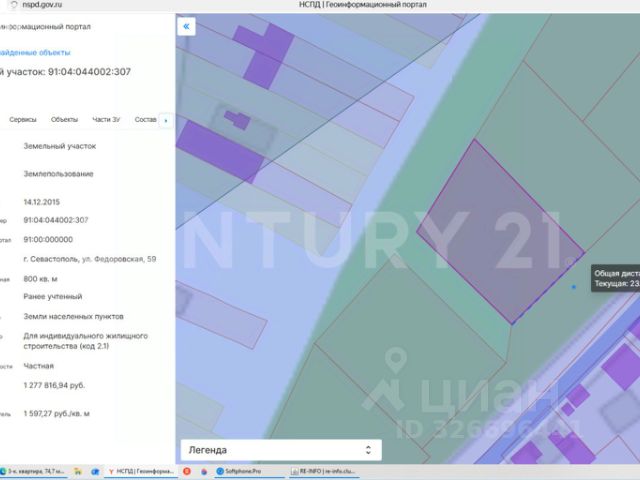Select the Земельный участок type text
The width and height of the screenshot is (640, 480).
60,146
